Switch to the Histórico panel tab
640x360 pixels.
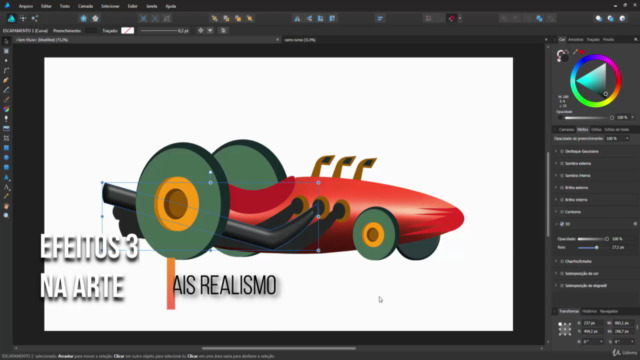coord(589,311)
